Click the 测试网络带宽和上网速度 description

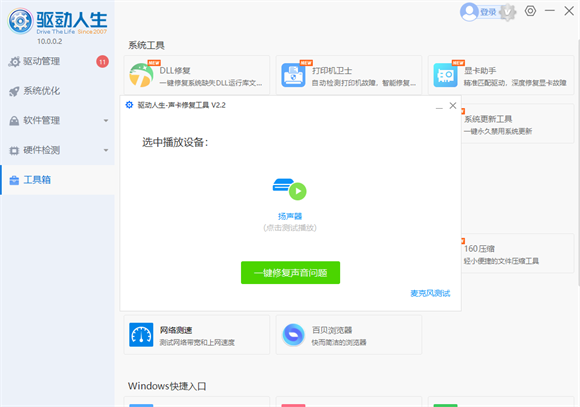click(x=197, y=343)
